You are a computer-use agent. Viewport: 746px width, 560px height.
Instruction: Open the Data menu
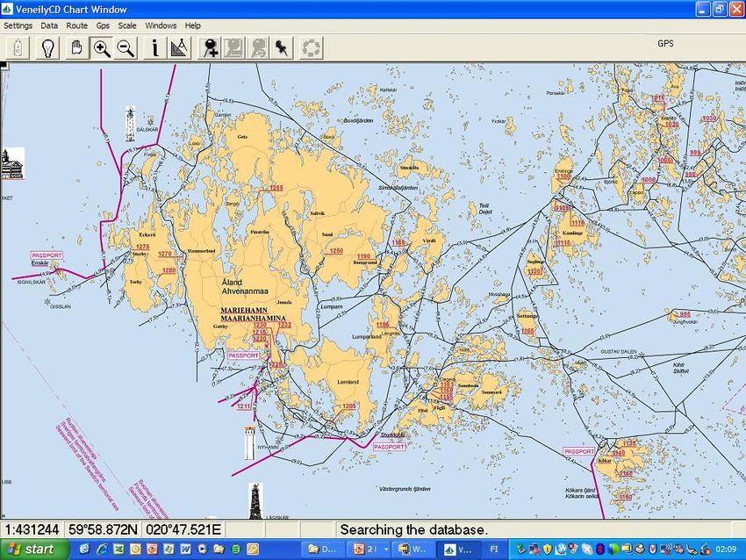[x=49, y=25]
